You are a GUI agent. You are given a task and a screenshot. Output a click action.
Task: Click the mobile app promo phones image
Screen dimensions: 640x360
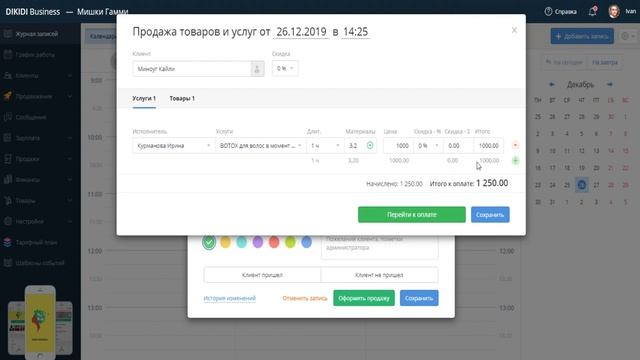click(40, 322)
